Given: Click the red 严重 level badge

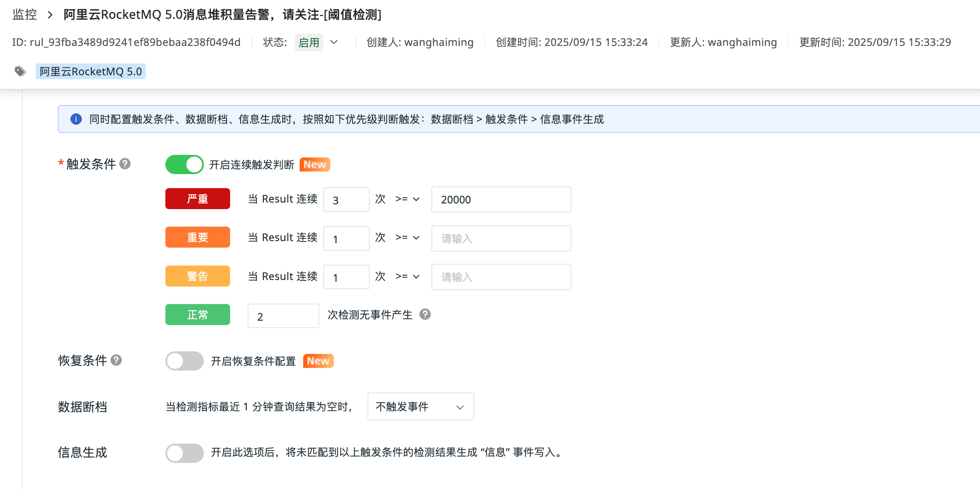Looking at the screenshot, I should pyautogui.click(x=197, y=199).
